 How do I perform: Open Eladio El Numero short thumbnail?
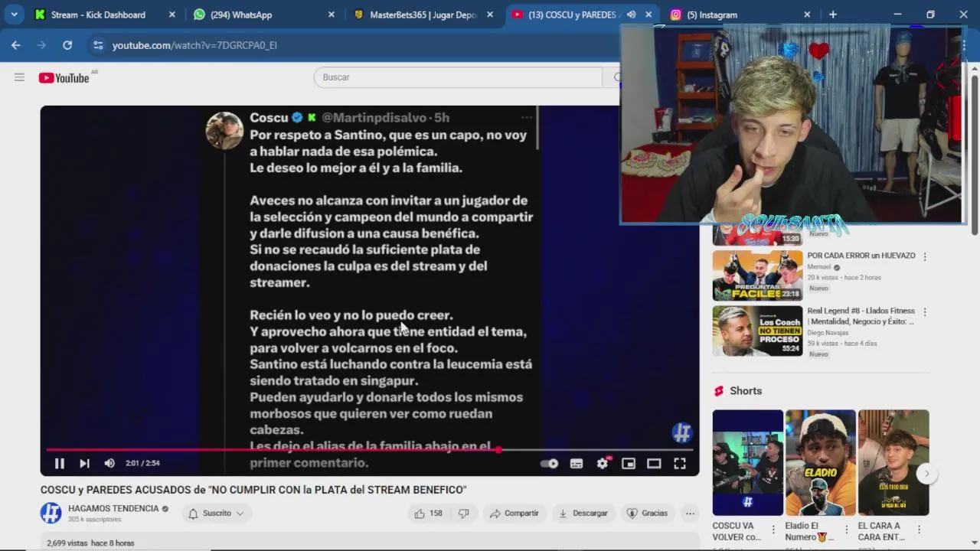point(821,463)
